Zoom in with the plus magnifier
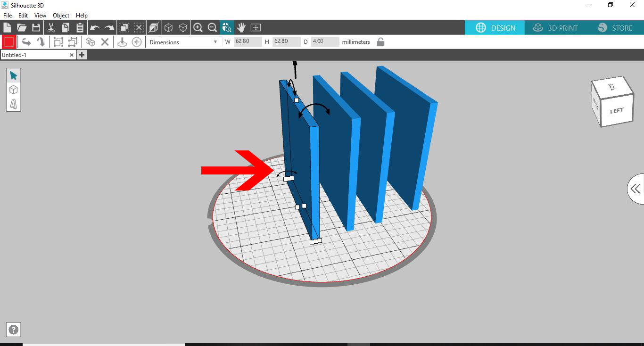The width and height of the screenshot is (644, 346). (198, 27)
